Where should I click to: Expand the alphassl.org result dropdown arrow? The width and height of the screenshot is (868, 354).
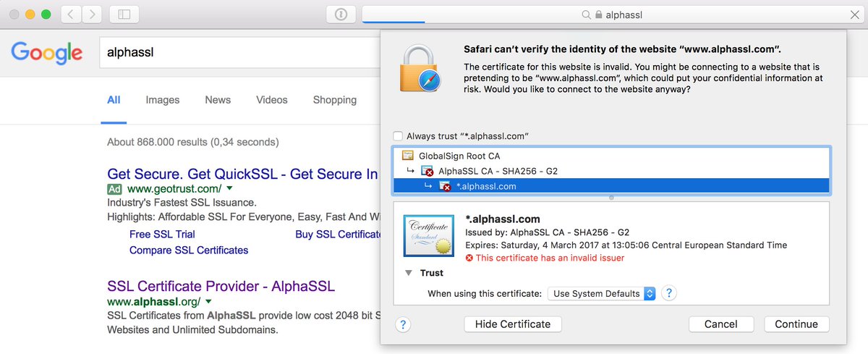208,301
